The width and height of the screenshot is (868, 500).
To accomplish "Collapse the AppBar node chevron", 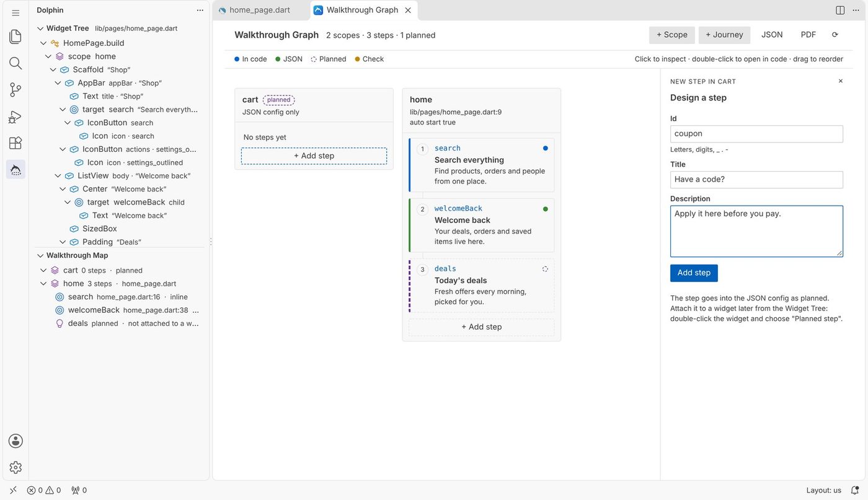I will (x=58, y=82).
